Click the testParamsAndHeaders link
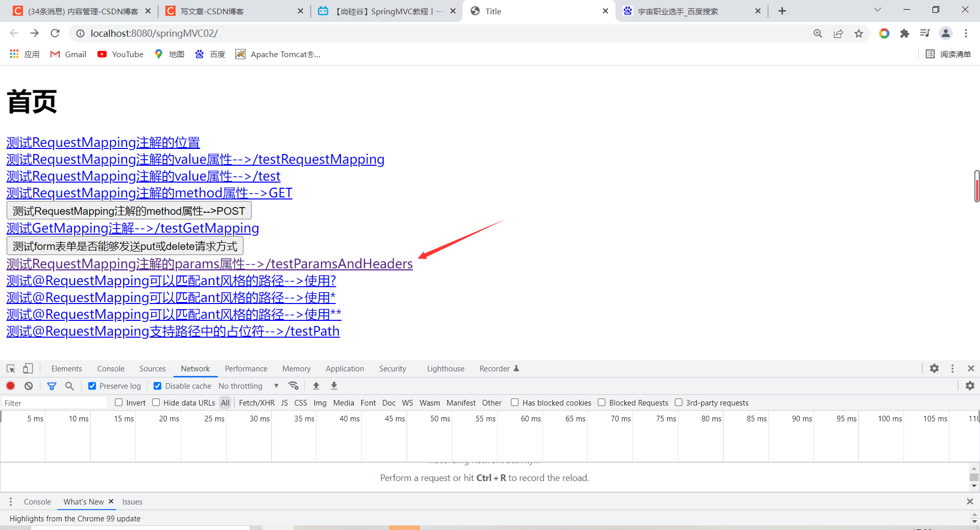 click(210, 264)
